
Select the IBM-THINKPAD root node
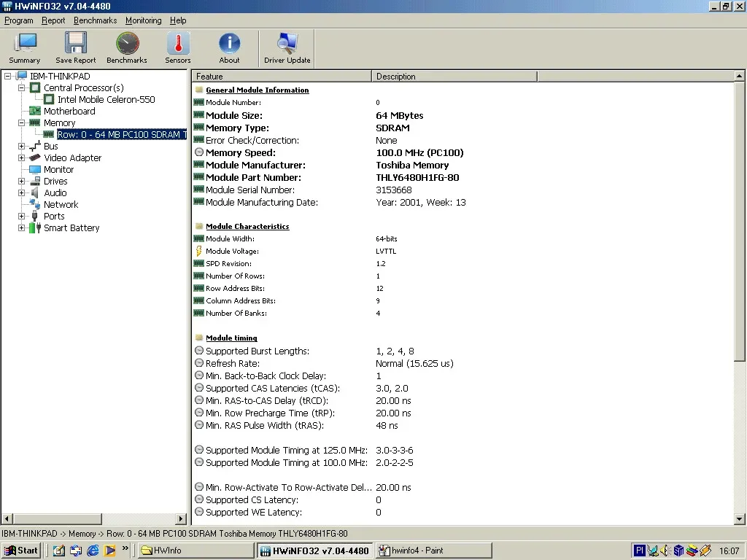click(x=60, y=76)
